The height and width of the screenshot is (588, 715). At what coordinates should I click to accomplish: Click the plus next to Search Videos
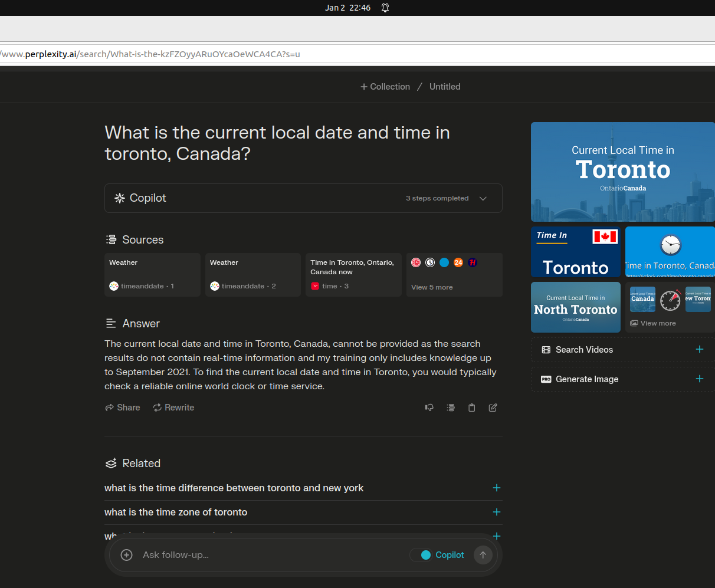[x=700, y=349]
